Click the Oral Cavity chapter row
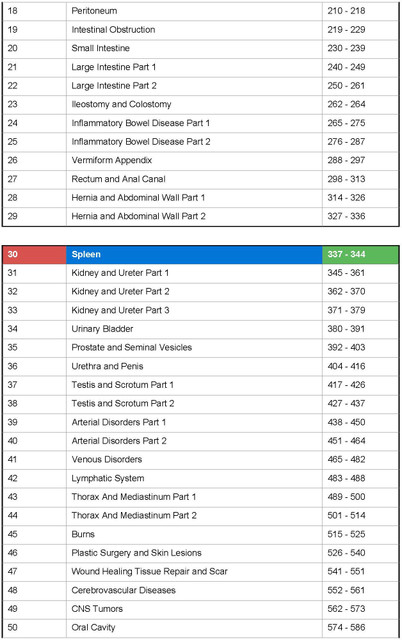Screen dimensions: 402x640 point(200,628)
